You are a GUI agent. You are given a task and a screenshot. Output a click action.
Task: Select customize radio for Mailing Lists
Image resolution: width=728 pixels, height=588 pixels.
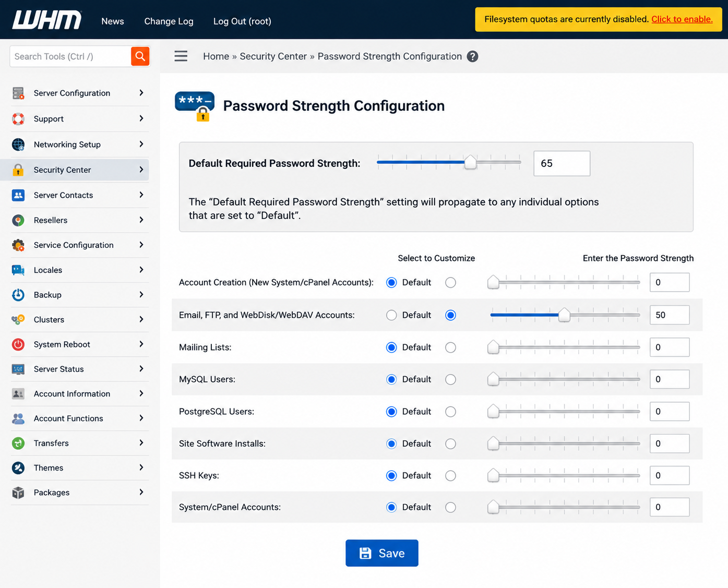click(450, 347)
